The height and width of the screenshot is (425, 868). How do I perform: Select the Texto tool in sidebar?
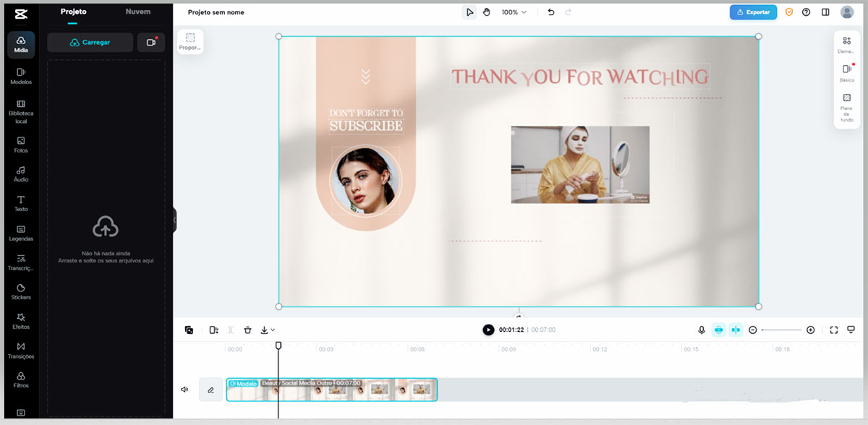point(21,203)
